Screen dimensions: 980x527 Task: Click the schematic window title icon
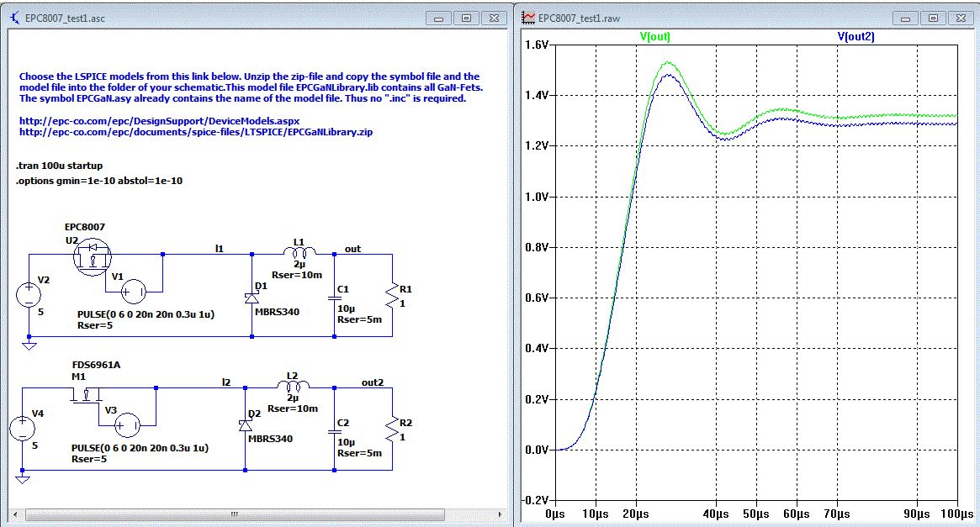(15, 18)
